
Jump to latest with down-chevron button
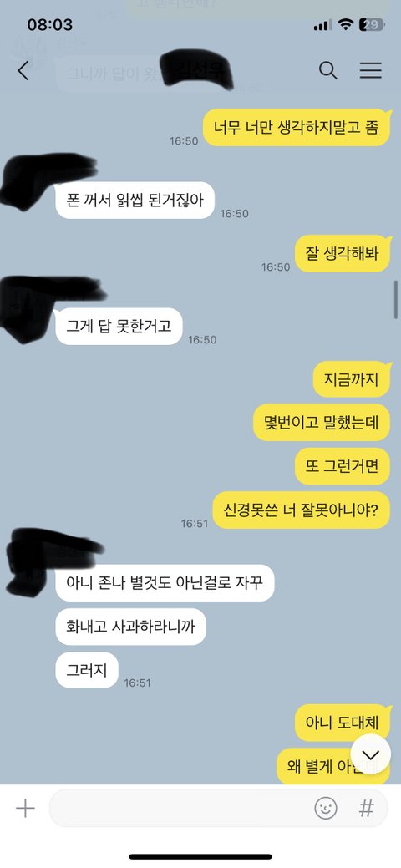point(371,754)
